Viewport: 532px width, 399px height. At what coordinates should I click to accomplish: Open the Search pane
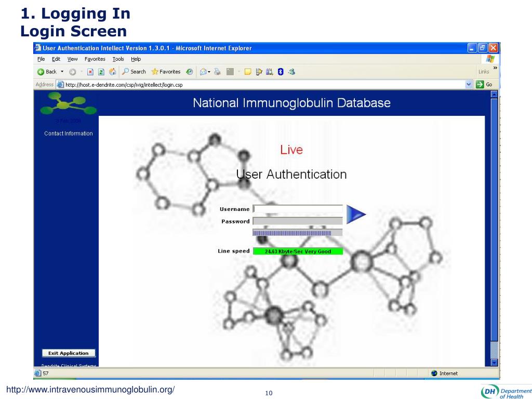pos(134,72)
